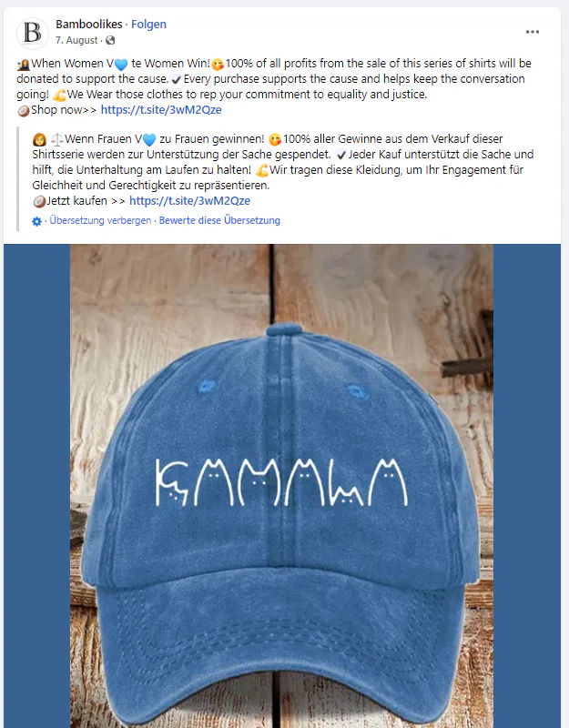Click the kissing face emoji after 'Women Win!'
The image size is (569, 728).
coord(218,65)
